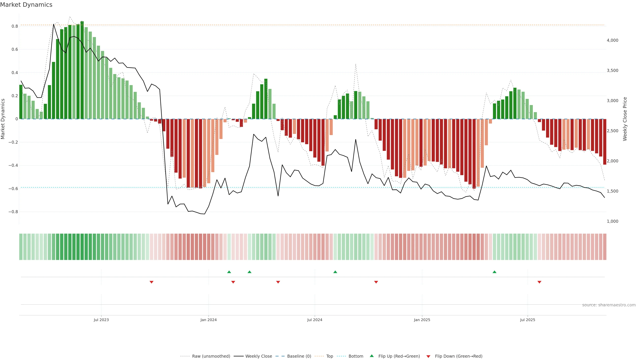
Task: Toggle the Weekly Close legend series
Action: point(258,356)
